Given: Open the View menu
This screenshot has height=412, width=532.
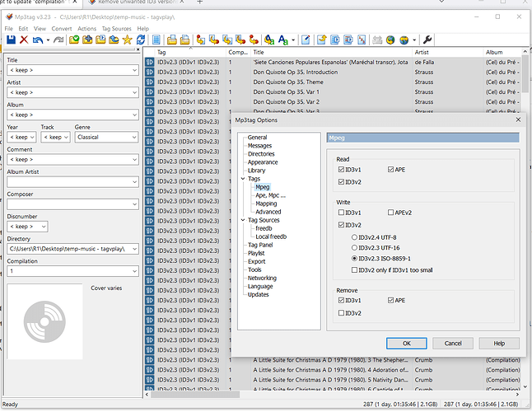Looking at the screenshot, I should 40,29.
